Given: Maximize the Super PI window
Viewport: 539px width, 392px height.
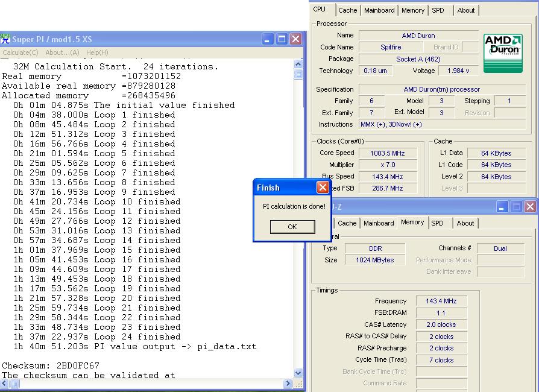Looking at the screenshot, I should point(282,39).
